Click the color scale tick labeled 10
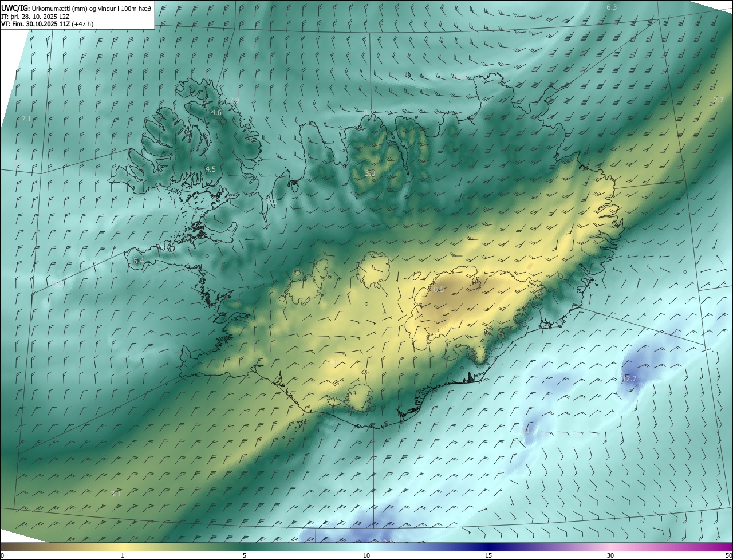Screen dimensions: 733x560 366,556
